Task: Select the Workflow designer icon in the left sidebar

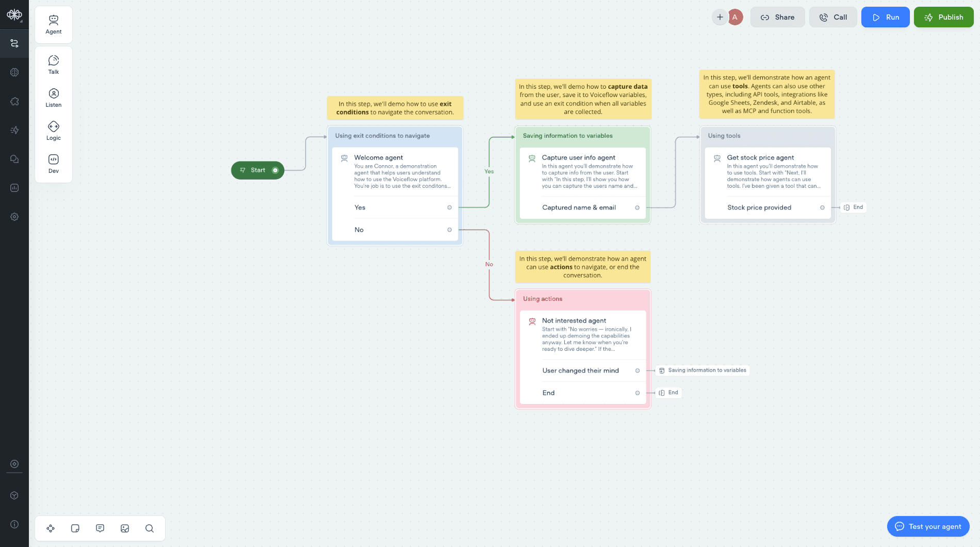Action: [x=14, y=43]
